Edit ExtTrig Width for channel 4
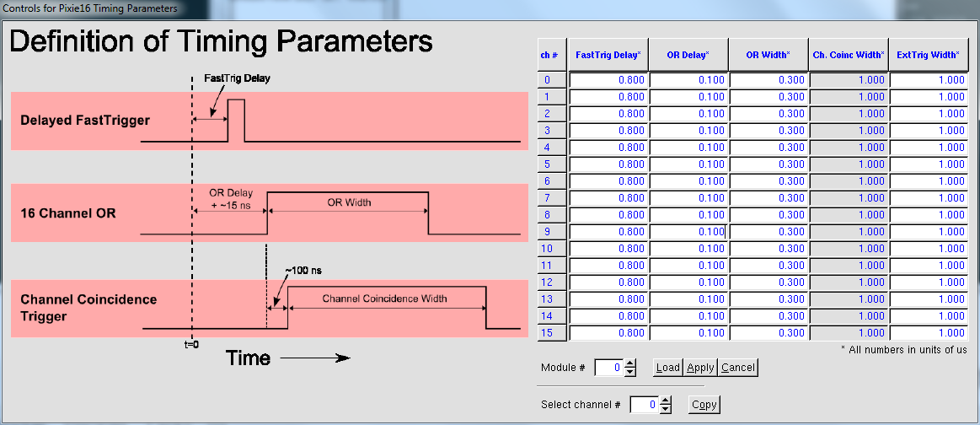 [929, 148]
